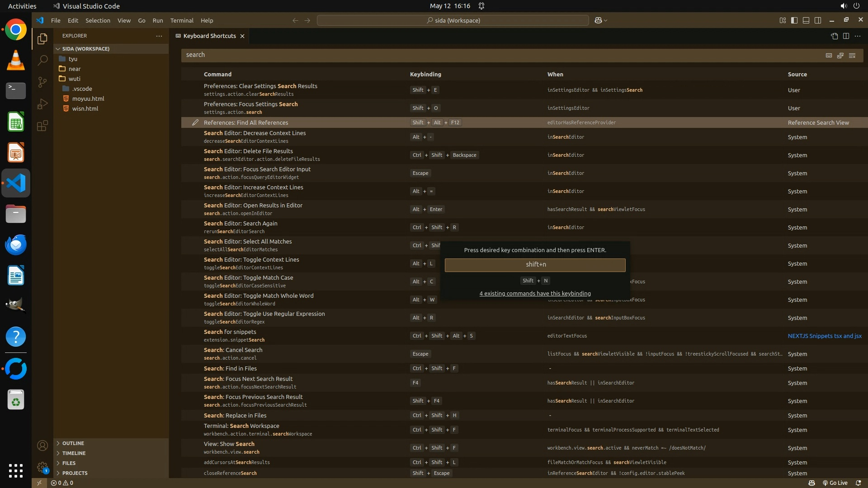Screen dimensions: 868x488
Task: Click the Record Keys keyboard icon
Action: pyautogui.click(x=829, y=55)
